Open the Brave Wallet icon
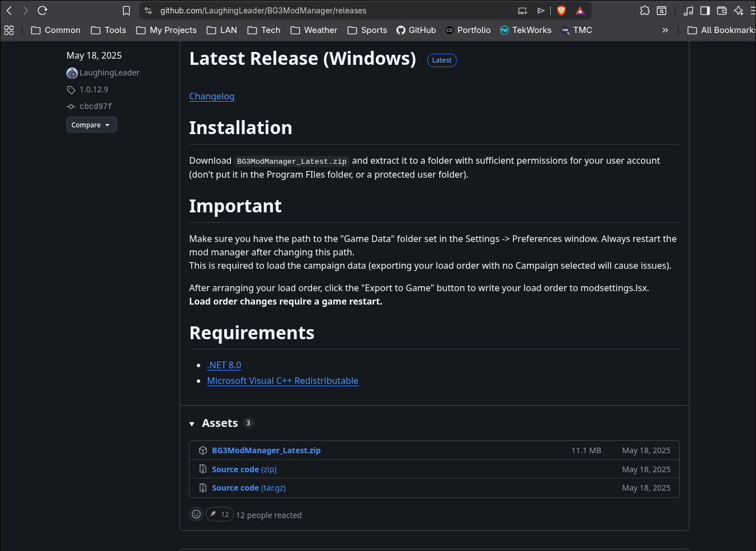Image resolution: width=756 pixels, height=551 pixels. (722, 11)
